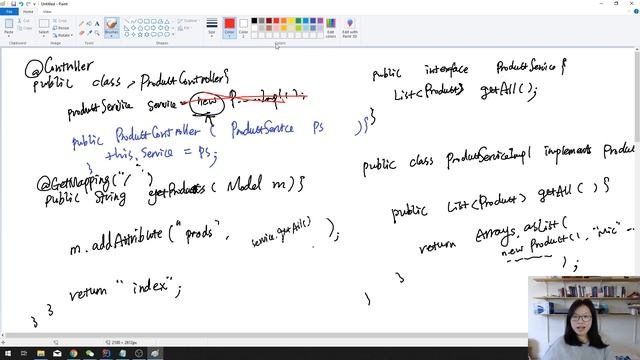This screenshot has width=640, height=360.
Task: Select the Pencil tool
Action: click(x=82, y=24)
